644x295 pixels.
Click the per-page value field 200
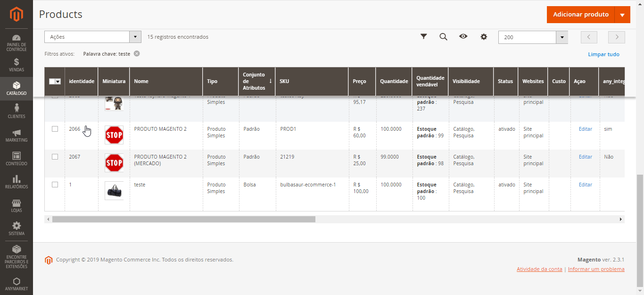527,37
